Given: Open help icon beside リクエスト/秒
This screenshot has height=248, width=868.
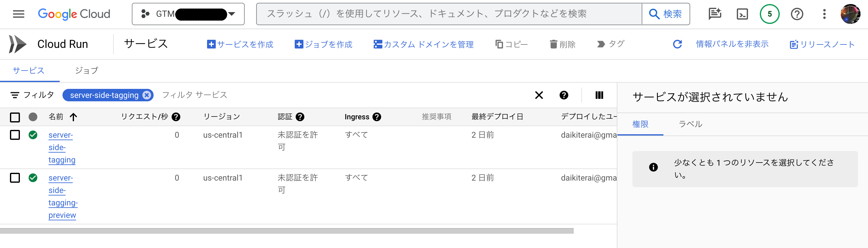Looking at the screenshot, I should pyautogui.click(x=176, y=117).
